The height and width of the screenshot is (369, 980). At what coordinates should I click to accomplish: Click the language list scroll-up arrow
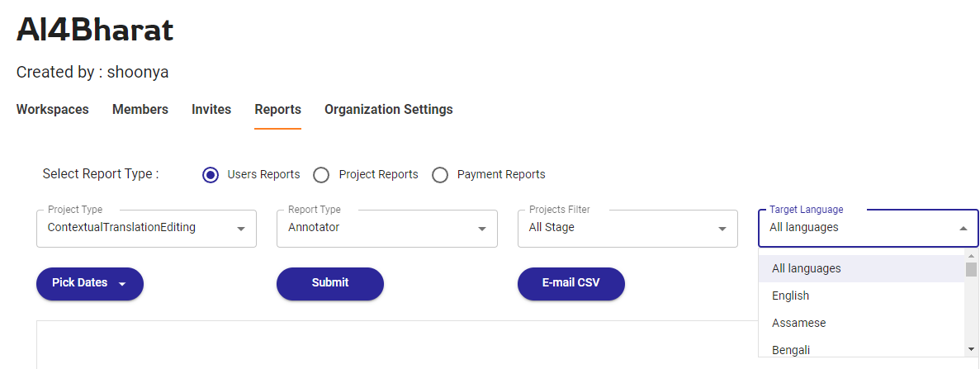pyautogui.click(x=971, y=256)
